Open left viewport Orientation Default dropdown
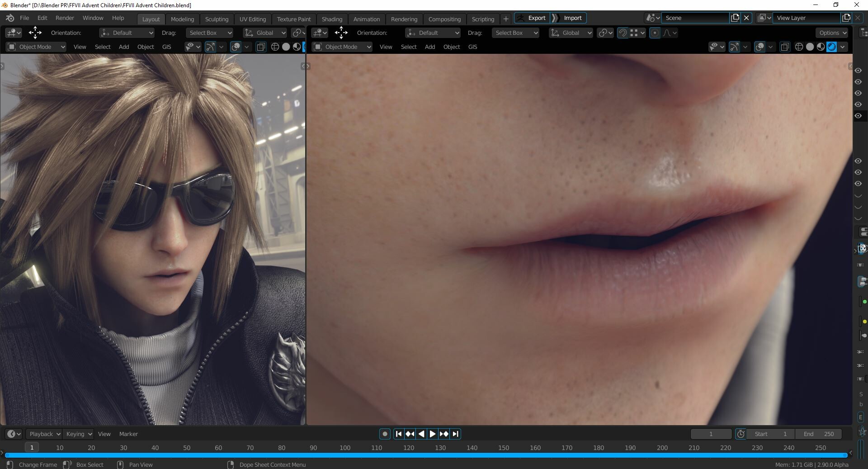The width and height of the screenshot is (868, 469). click(x=127, y=33)
